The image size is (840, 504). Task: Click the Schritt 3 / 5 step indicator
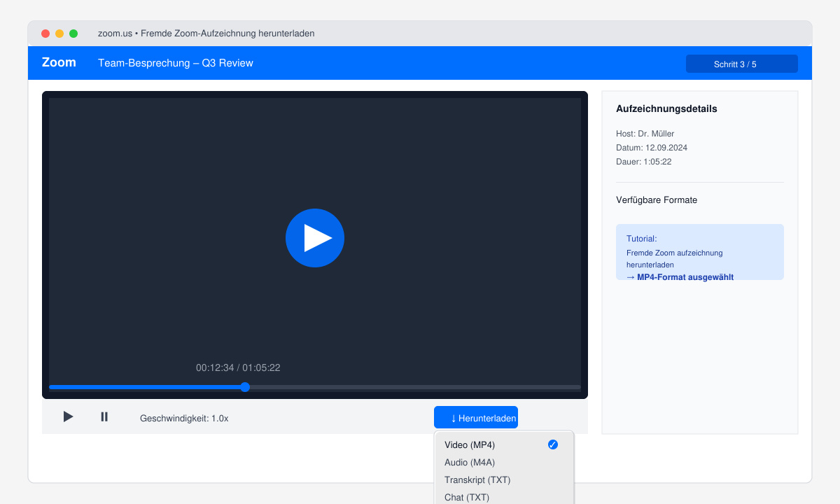pyautogui.click(x=742, y=64)
